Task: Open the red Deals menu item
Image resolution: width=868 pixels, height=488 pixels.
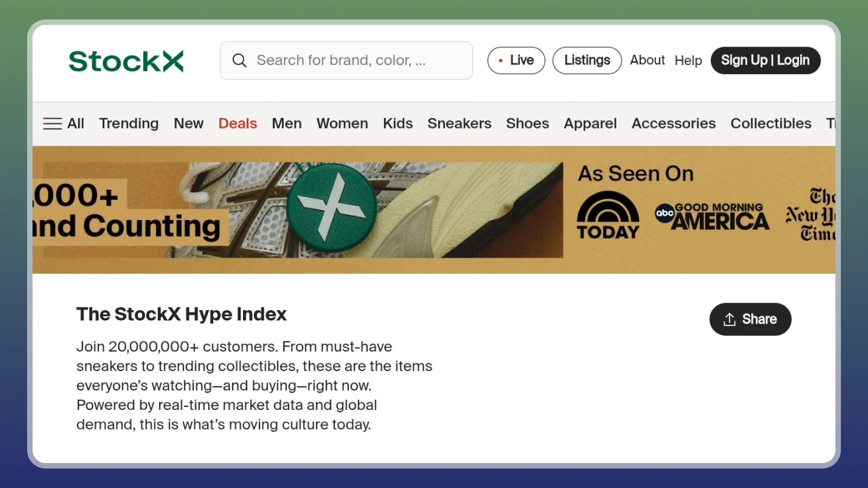Action: 238,124
